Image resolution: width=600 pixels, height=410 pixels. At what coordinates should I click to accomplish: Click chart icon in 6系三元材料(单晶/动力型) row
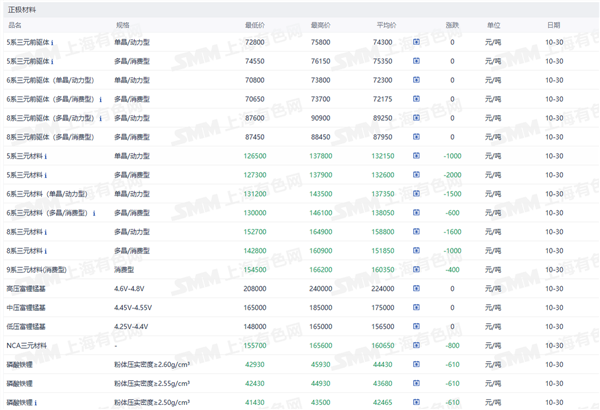tap(416, 193)
